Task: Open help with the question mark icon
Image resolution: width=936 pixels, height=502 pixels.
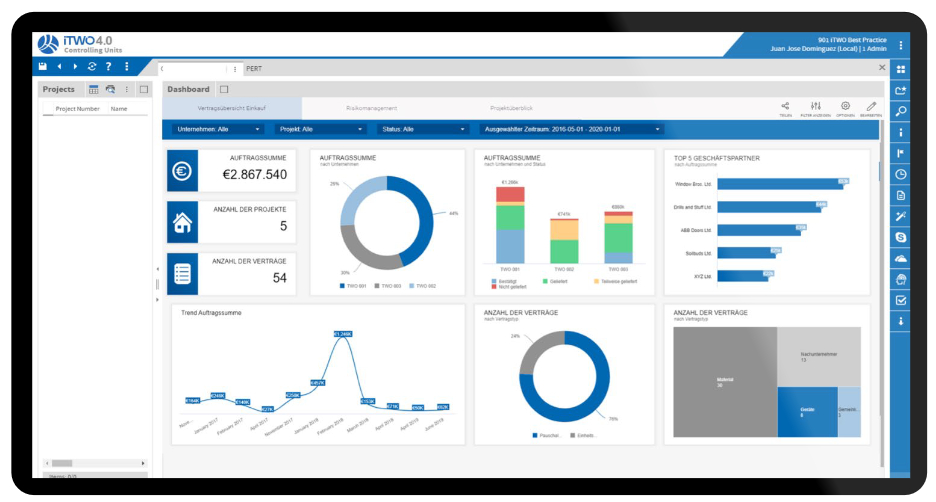Action: click(109, 66)
